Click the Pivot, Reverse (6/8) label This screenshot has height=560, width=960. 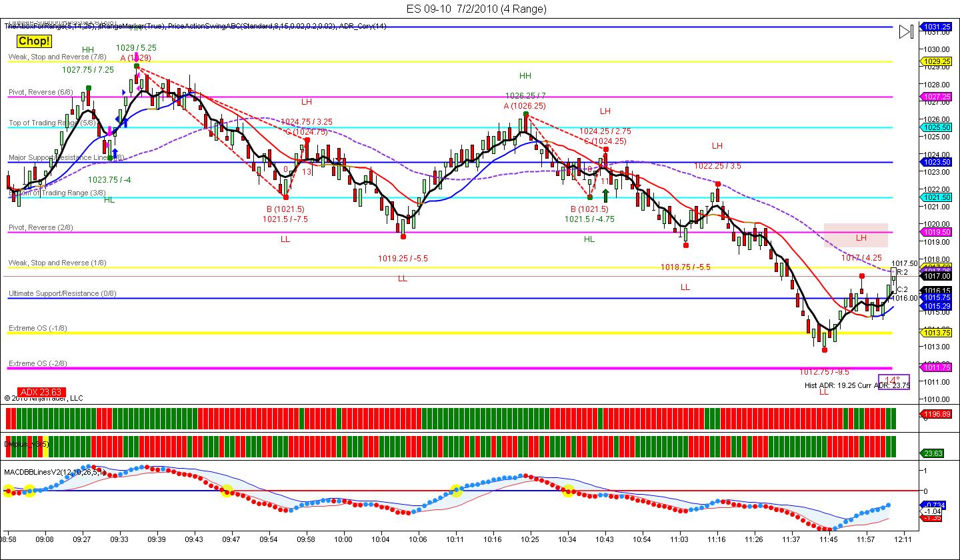pyautogui.click(x=50, y=92)
